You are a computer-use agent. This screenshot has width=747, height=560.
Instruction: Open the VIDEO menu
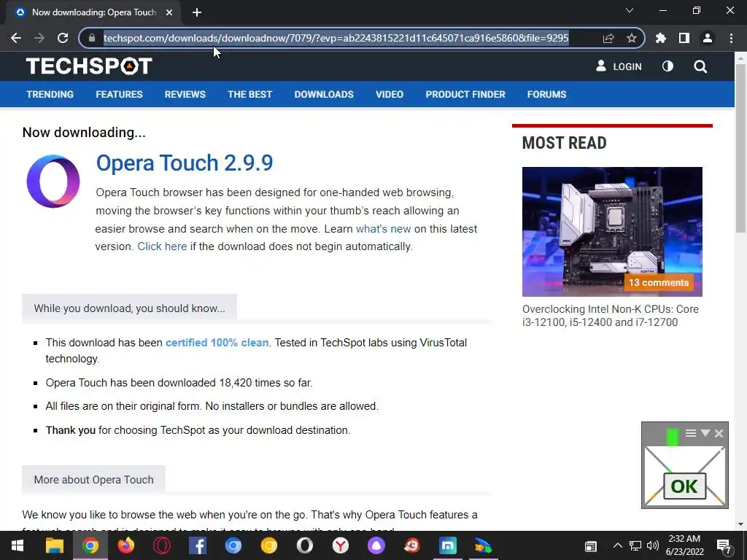pyautogui.click(x=390, y=94)
